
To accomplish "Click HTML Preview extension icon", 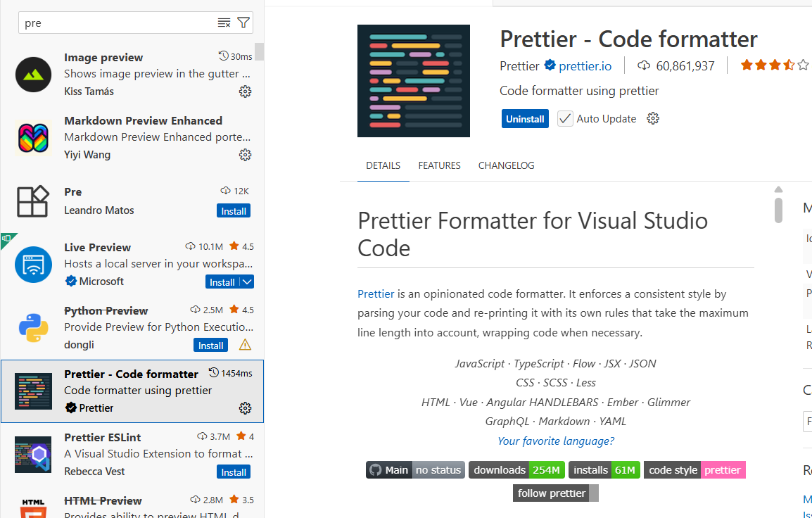I will point(33,507).
